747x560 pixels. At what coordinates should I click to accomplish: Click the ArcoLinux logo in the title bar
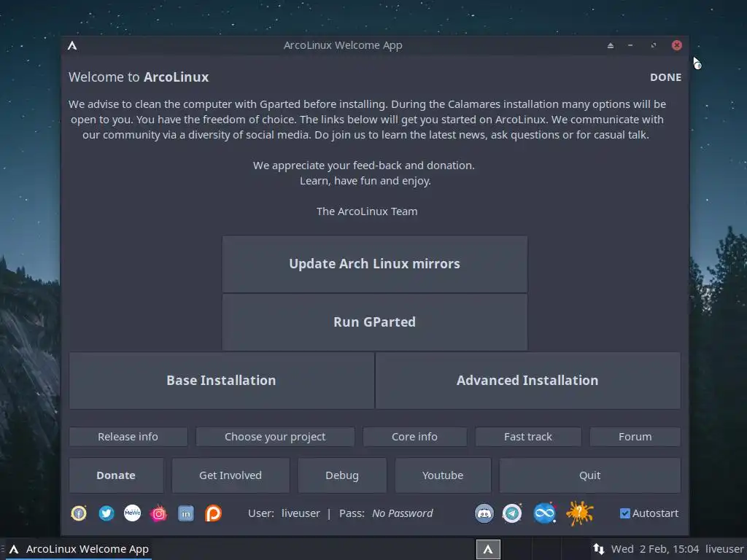click(72, 45)
